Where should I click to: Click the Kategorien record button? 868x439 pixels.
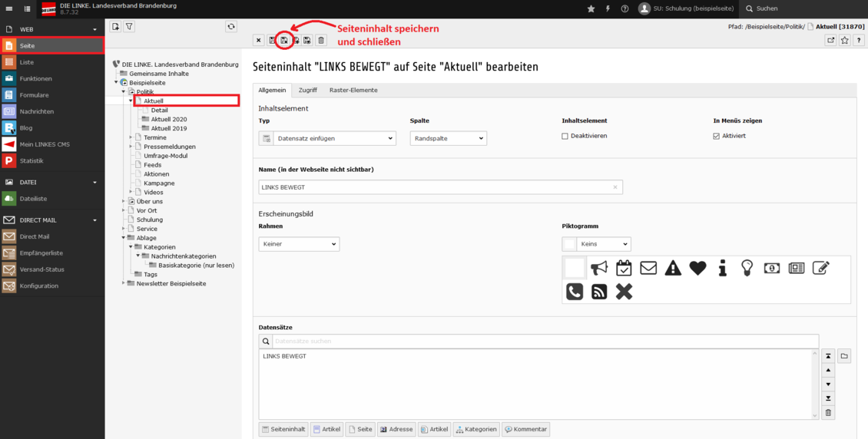click(x=476, y=430)
